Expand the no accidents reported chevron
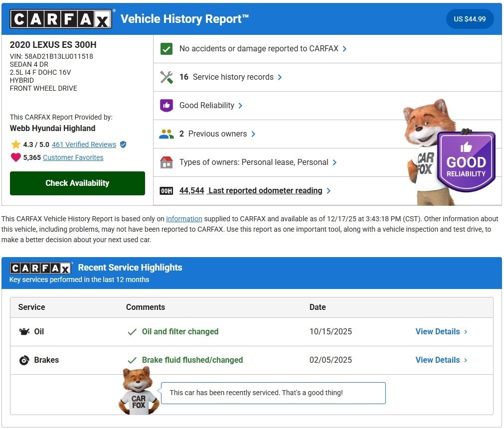504x429 pixels. pyautogui.click(x=345, y=49)
